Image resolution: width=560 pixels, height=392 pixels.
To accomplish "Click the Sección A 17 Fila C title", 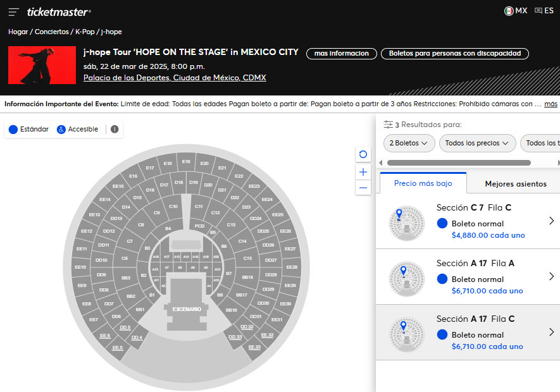I will 475,319.
